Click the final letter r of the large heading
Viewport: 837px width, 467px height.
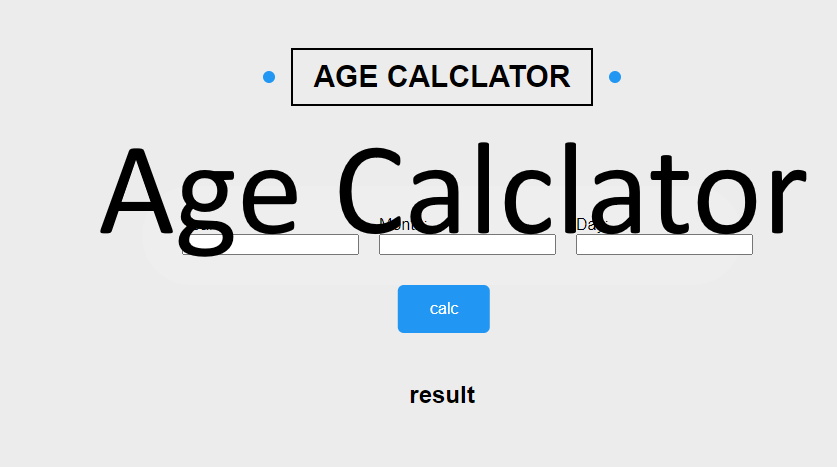(785, 200)
